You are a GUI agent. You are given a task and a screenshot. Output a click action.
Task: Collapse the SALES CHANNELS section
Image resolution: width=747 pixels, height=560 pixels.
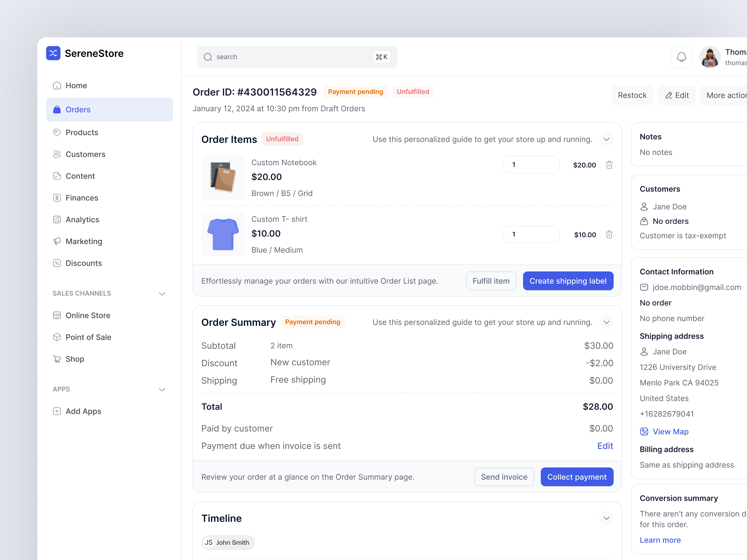pyautogui.click(x=162, y=293)
